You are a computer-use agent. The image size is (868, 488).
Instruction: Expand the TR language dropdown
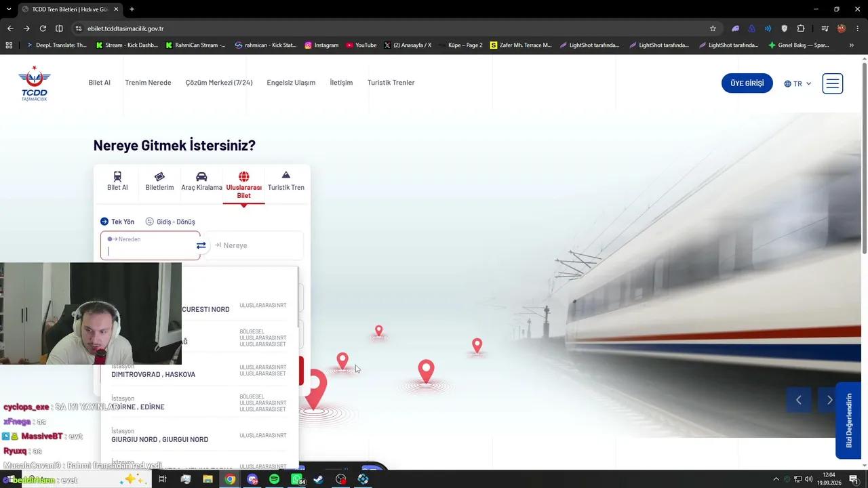click(x=798, y=84)
